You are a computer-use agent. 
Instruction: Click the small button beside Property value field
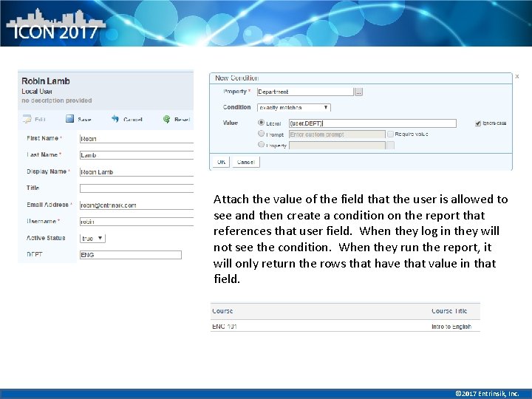pos(391,146)
